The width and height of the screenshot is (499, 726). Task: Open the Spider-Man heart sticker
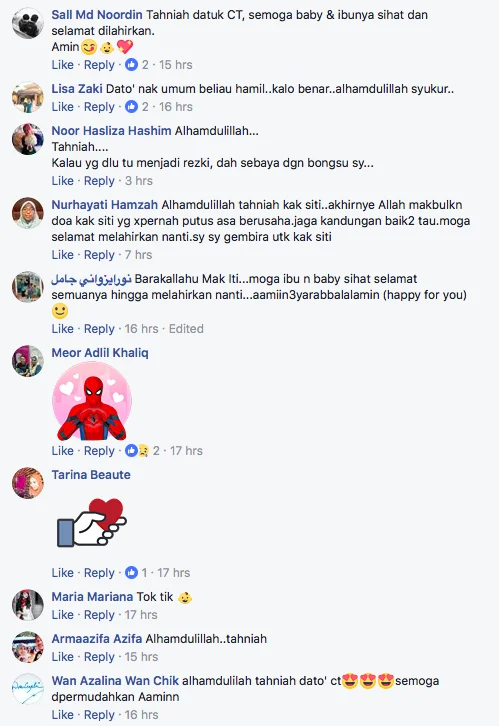click(x=92, y=401)
